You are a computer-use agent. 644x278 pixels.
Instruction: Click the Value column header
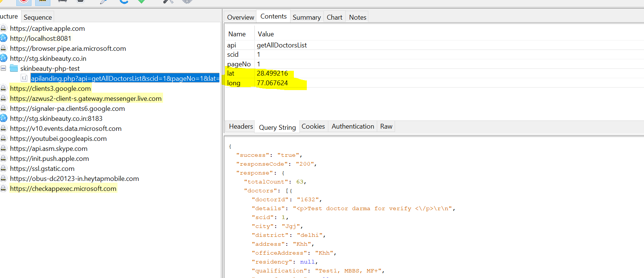[x=266, y=34]
